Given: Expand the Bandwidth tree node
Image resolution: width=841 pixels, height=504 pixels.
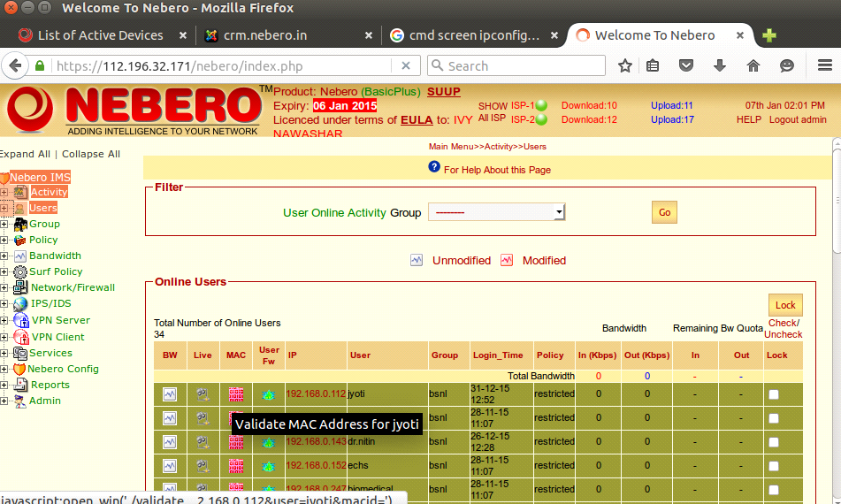Looking at the screenshot, I should [4, 256].
